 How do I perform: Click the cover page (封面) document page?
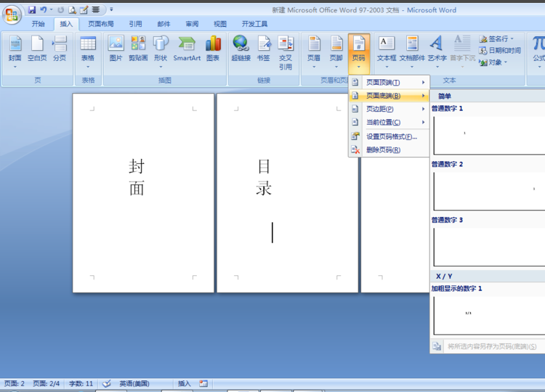pos(143,193)
